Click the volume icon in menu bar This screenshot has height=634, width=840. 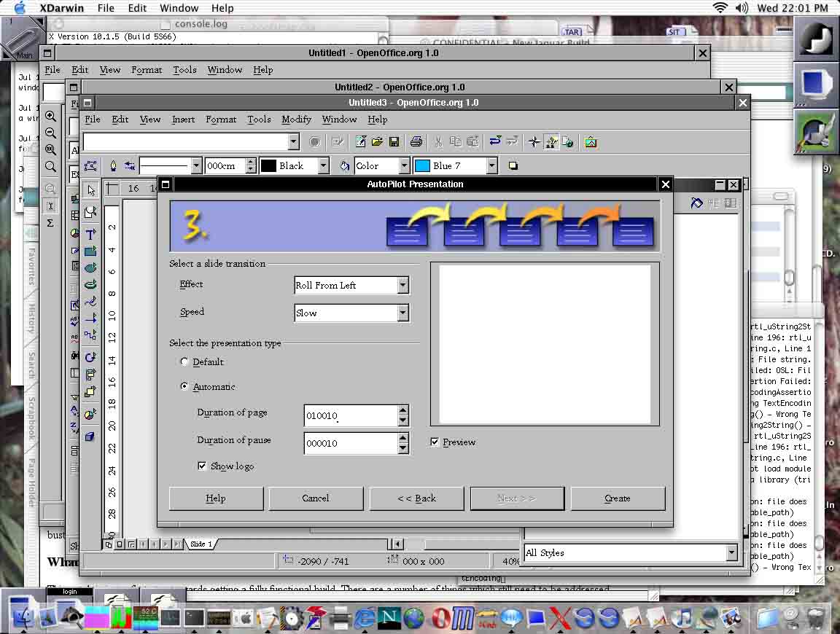[742, 8]
